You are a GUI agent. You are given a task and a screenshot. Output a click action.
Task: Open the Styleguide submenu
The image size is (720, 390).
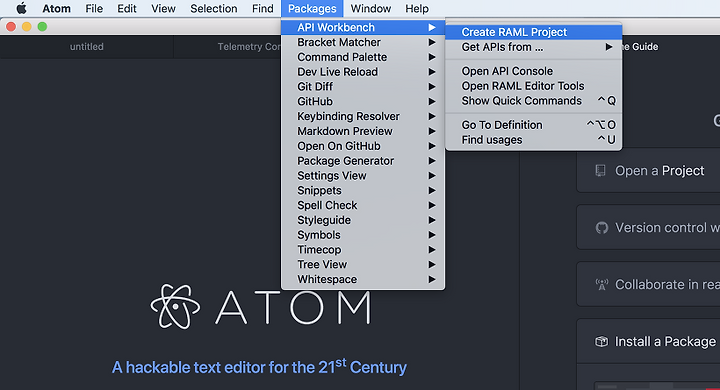(363, 220)
